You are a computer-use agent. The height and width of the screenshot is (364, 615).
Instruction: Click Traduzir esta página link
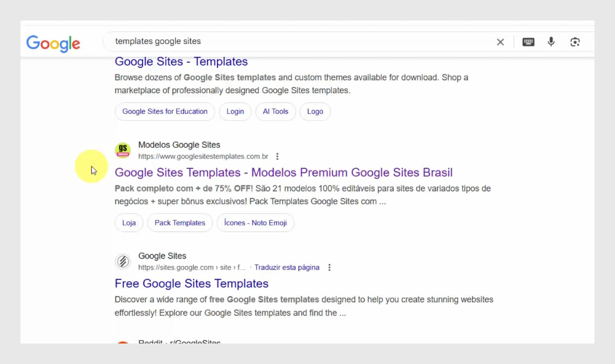(x=287, y=267)
